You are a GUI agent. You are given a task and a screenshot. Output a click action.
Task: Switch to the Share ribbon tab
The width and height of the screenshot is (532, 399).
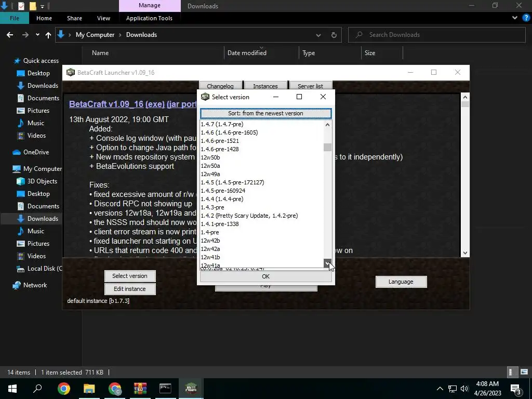[74, 18]
